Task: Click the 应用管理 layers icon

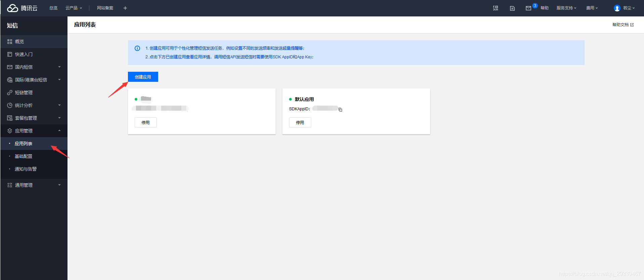Action: click(x=10, y=131)
